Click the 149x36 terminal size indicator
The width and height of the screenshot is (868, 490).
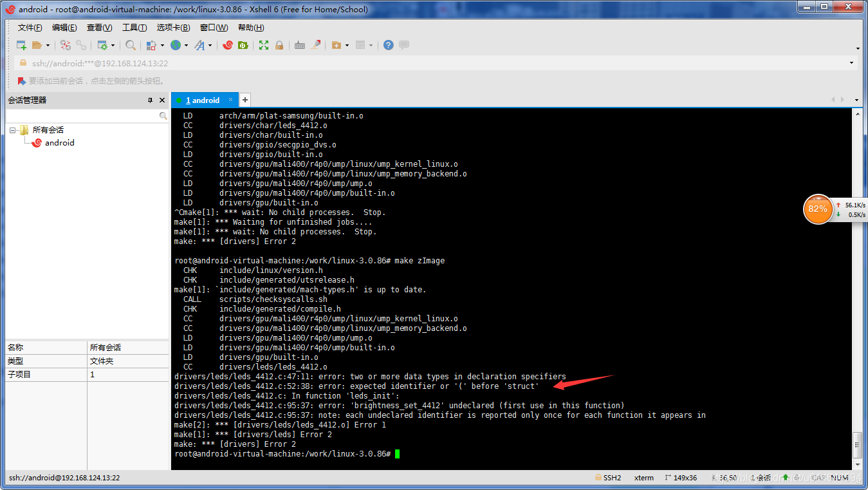pos(680,478)
